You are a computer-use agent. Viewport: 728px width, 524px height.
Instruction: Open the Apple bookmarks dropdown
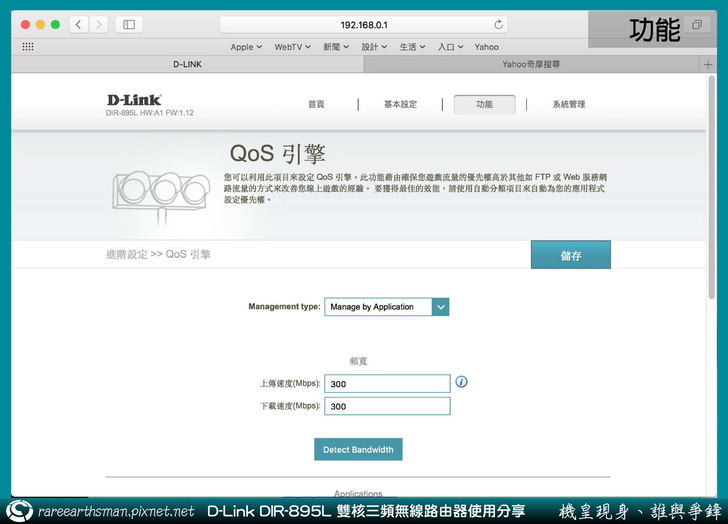coord(246,47)
